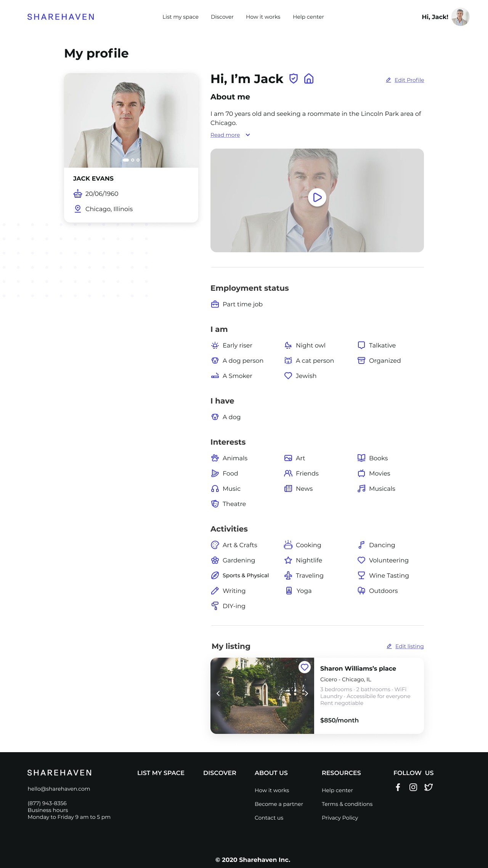
Task: Show previous listing photo
Action: [x=218, y=693]
